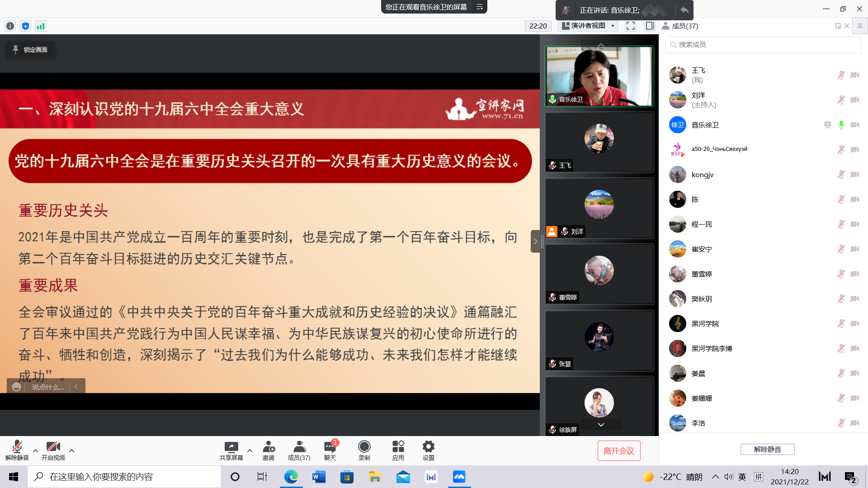Click the share screen button

click(x=231, y=450)
